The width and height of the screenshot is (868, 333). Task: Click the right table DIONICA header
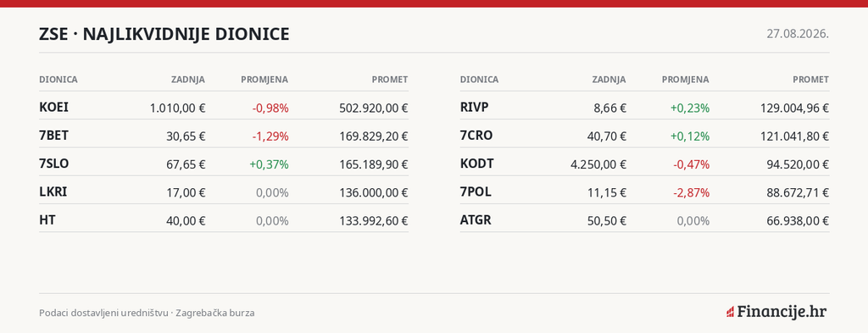pos(479,80)
